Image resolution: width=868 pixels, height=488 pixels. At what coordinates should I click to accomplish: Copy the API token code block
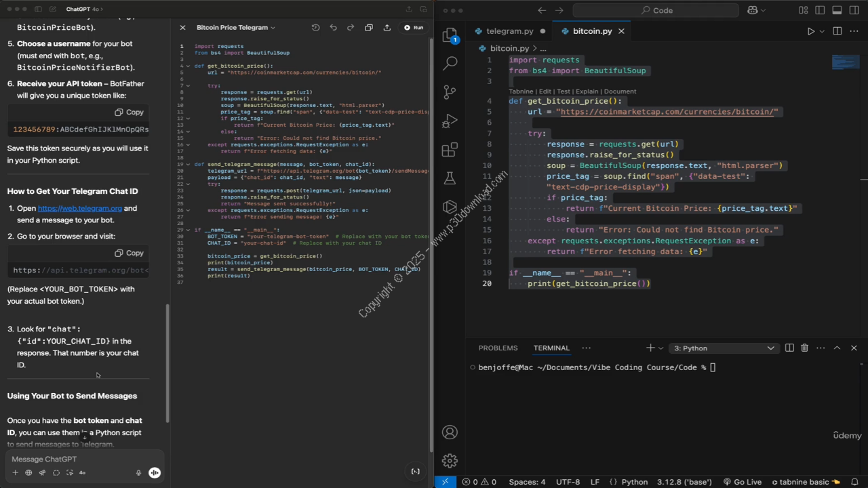[129, 113]
